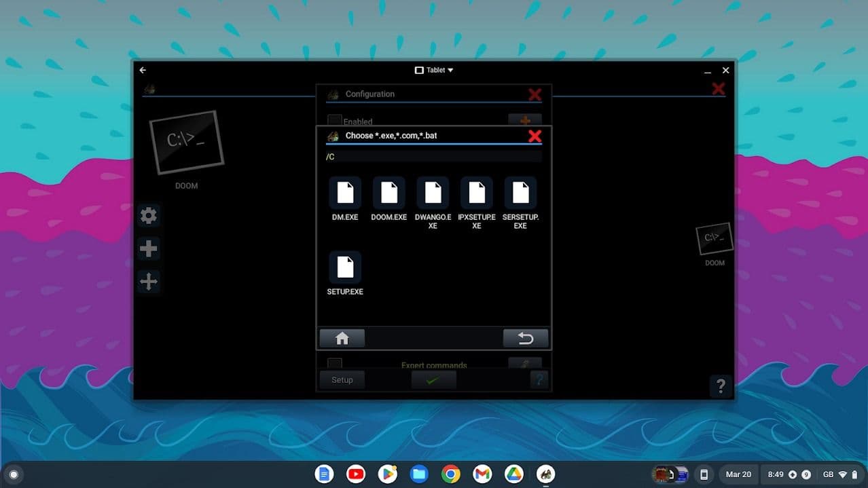Select SERSETUP.EXE in the file chooser
This screenshot has height=488, width=868.
coord(520,193)
